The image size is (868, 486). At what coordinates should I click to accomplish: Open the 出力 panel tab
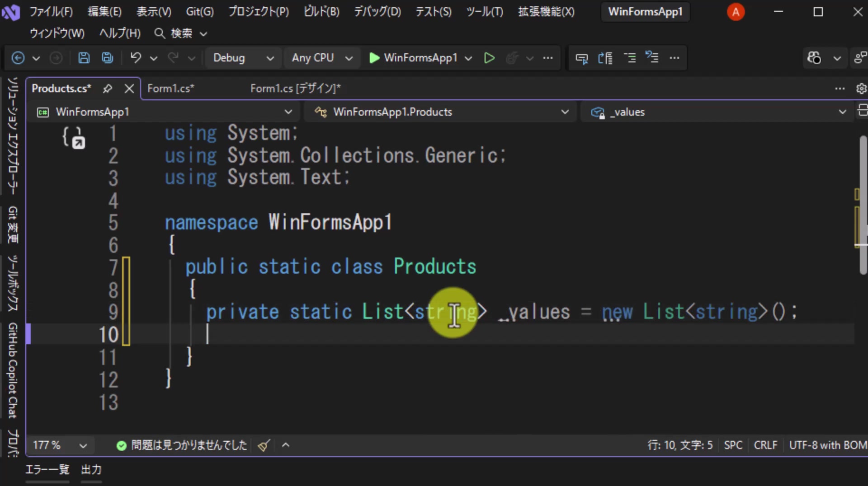(91, 470)
